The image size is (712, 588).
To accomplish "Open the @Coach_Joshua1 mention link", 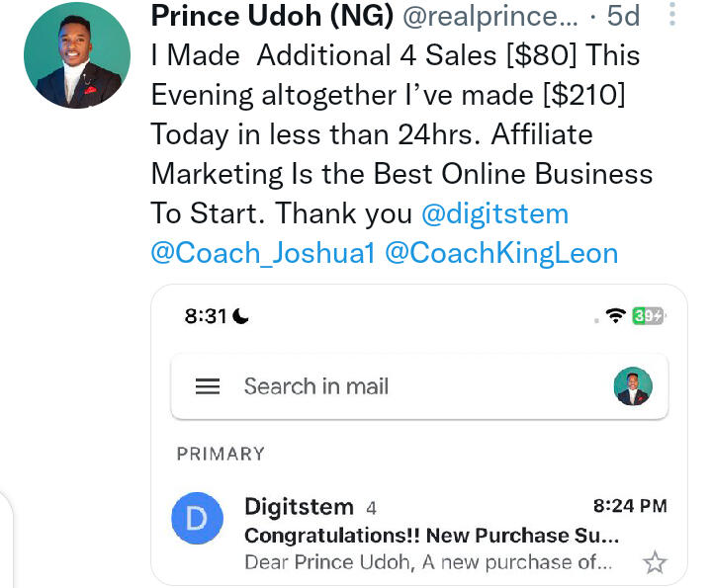I will 262,253.
